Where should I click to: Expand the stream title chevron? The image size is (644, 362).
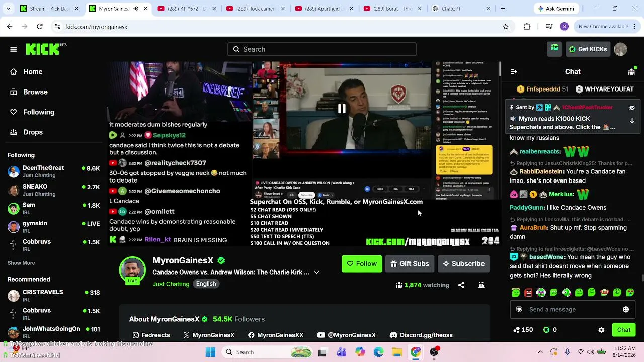pyautogui.click(x=316, y=273)
